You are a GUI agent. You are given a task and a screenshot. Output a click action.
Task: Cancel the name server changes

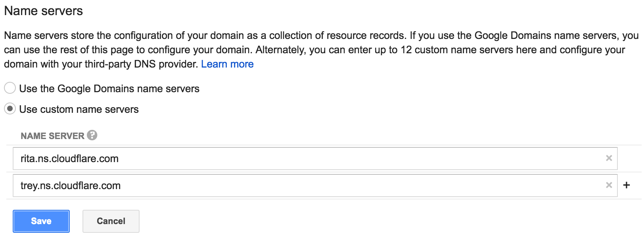tap(111, 221)
